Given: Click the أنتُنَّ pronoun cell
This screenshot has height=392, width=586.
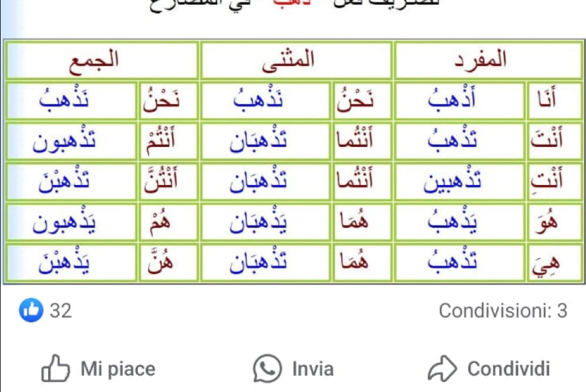Looking at the screenshot, I should [168, 181].
